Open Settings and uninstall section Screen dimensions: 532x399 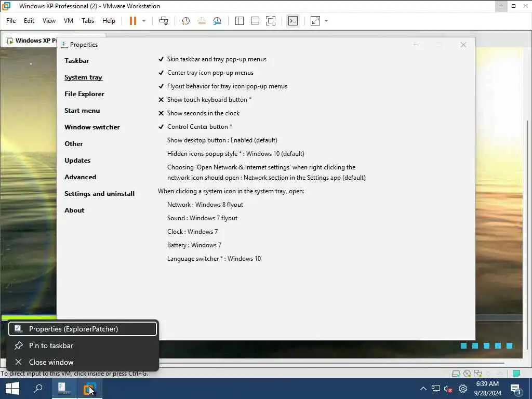(99, 194)
